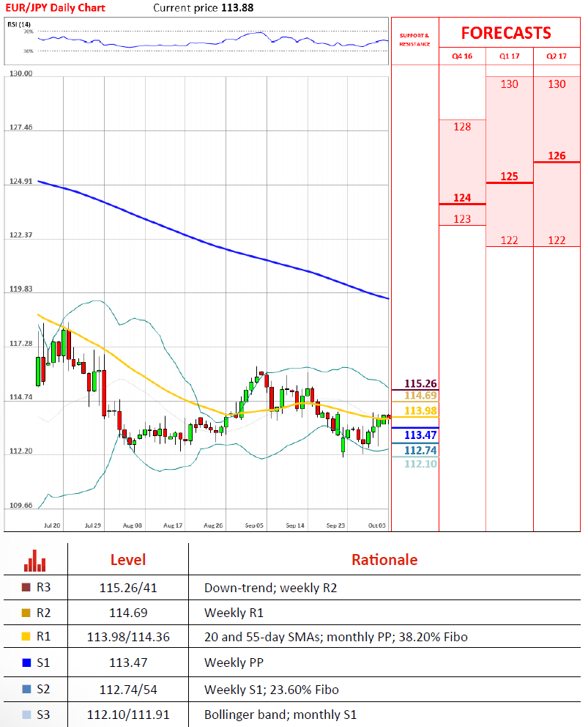Click the Level column header
The width and height of the screenshot is (588, 727).
pos(128,560)
